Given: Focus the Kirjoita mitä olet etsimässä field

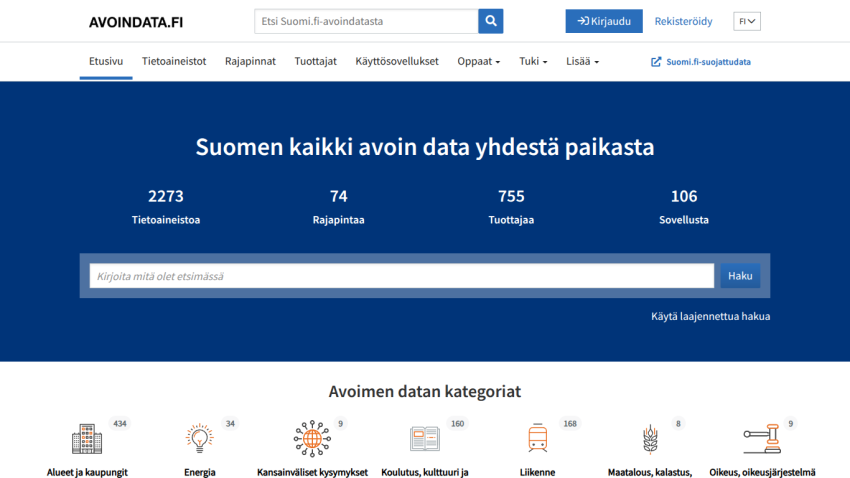Looking at the screenshot, I should 402,276.
